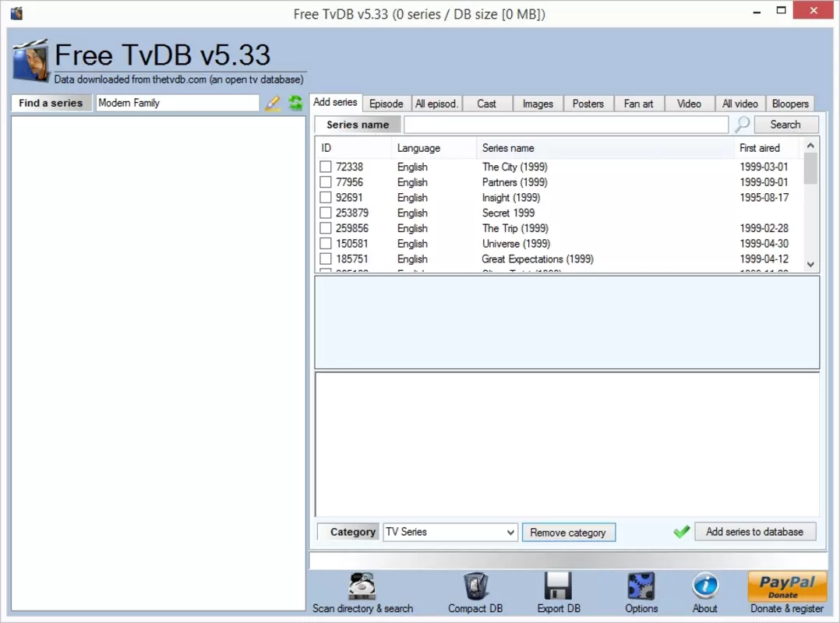
Task: Click the Compact DB label
Action: [475, 608]
